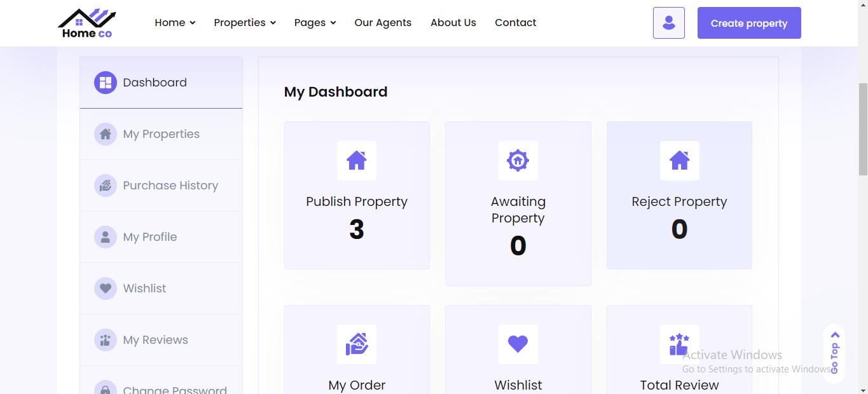Click the Total Review thumbs-up icon
The width and height of the screenshot is (868, 394).
[679, 344]
